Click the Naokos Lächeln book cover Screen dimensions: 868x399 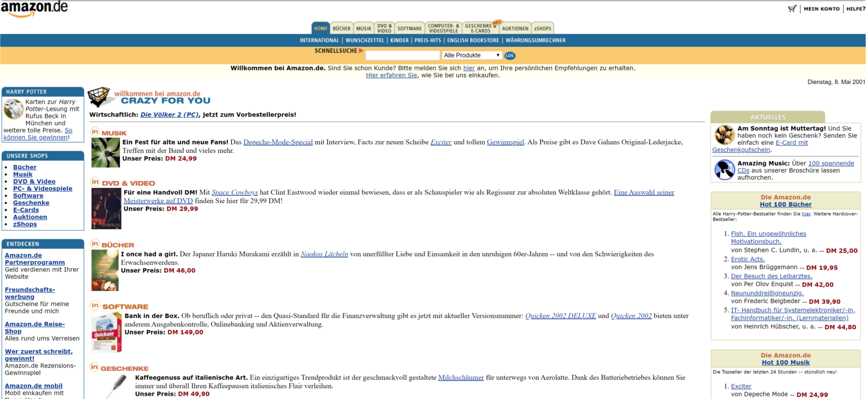coord(105,270)
